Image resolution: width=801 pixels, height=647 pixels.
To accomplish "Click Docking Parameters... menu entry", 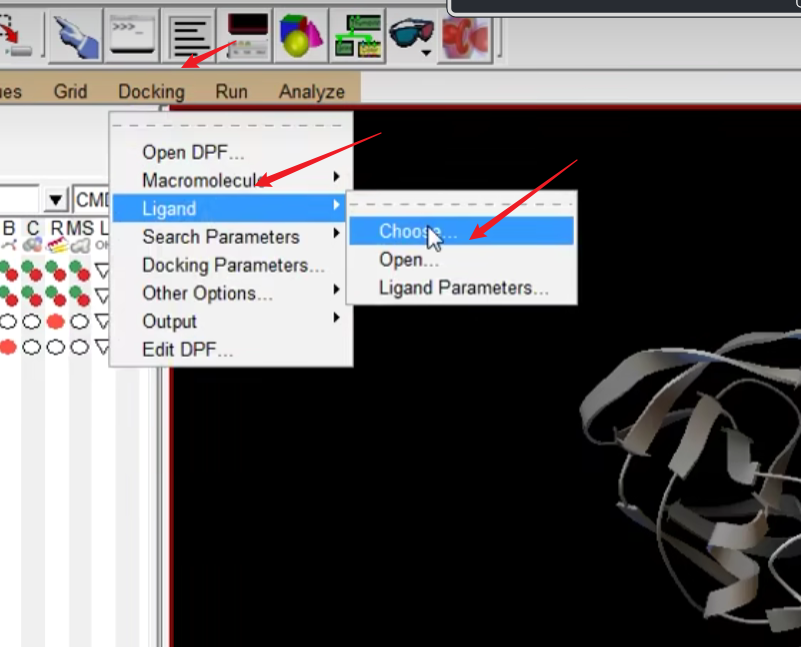I will (x=232, y=265).
